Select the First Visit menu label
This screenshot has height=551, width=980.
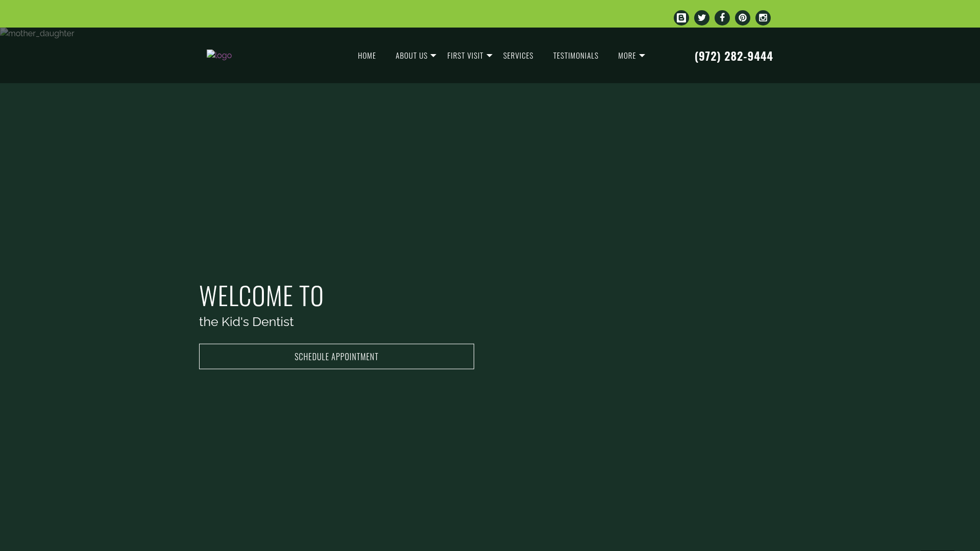click(465, 55)
